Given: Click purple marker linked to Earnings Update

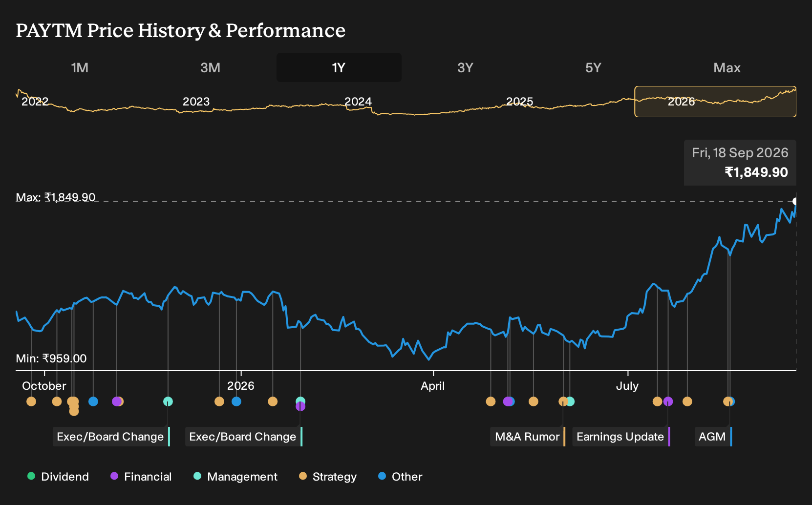Looking at the screenshot, I should (x=668, y=401).
